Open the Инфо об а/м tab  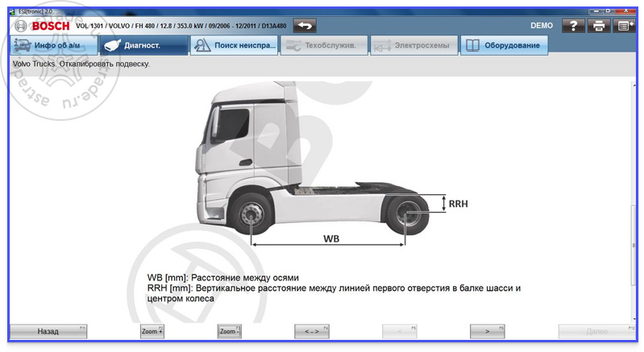point(54,45)
